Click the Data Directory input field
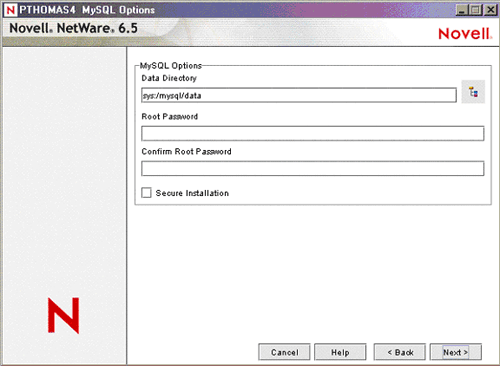 point(299,95)
